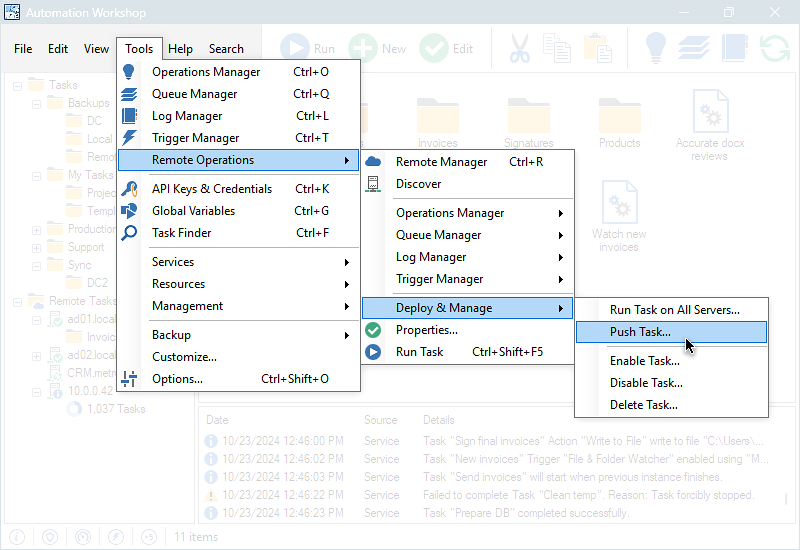Open the Management submenu

(239, 306)
